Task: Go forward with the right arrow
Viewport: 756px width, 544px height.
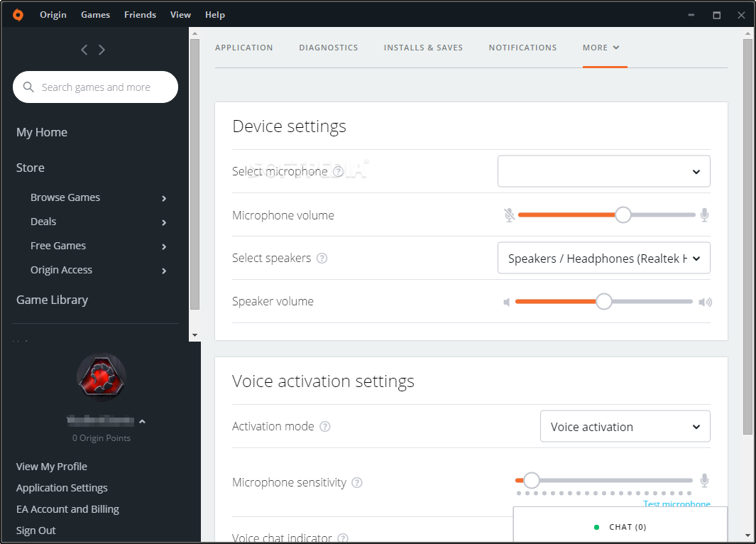Action: [102, 50]
